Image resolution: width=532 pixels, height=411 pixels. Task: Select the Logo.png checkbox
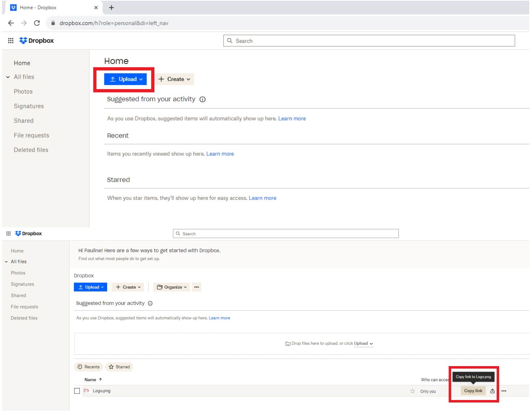[x=77, y=391]
